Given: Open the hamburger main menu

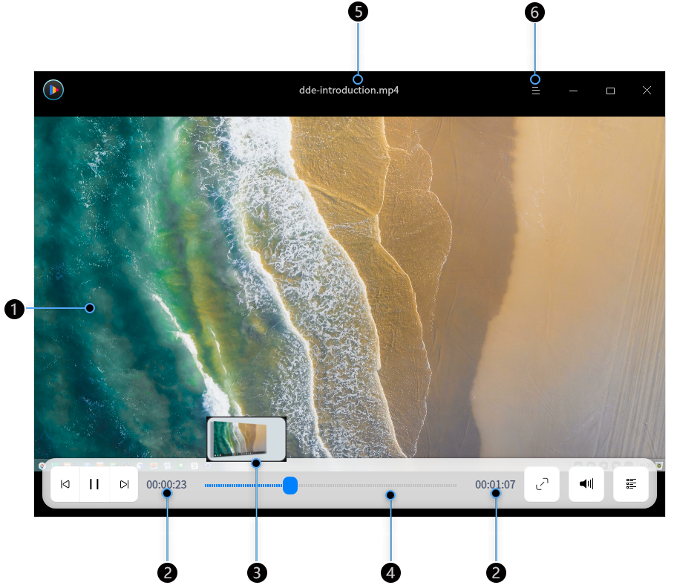Looking at the screenshot, I should point(536,91).
